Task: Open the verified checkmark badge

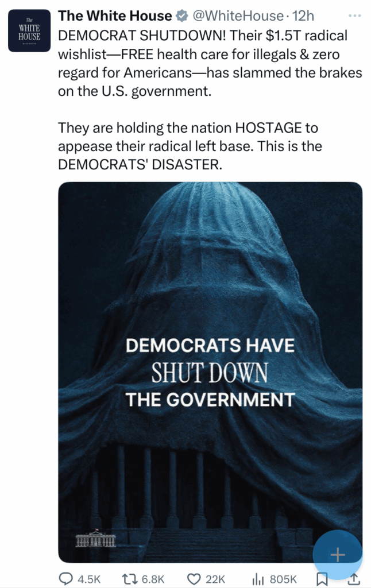Action: pyautogui.click(x=182, y=16)
